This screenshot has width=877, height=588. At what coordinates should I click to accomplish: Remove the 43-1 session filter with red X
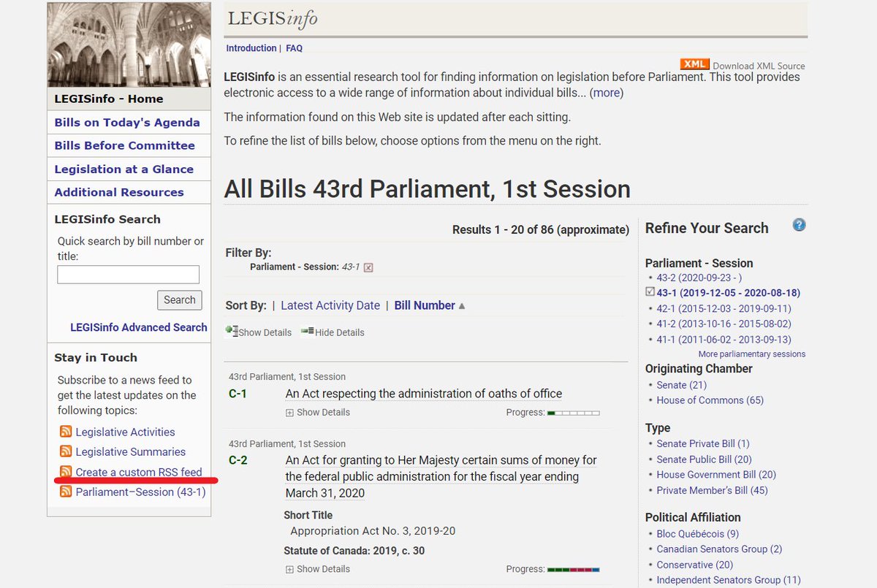pos(368,267)
